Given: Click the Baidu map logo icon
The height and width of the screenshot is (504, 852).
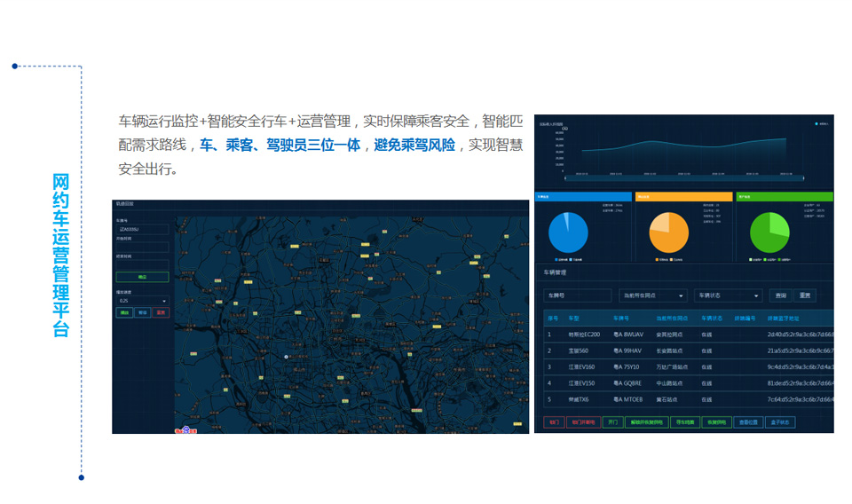Looking at the screenshot, I should [185, 429].
